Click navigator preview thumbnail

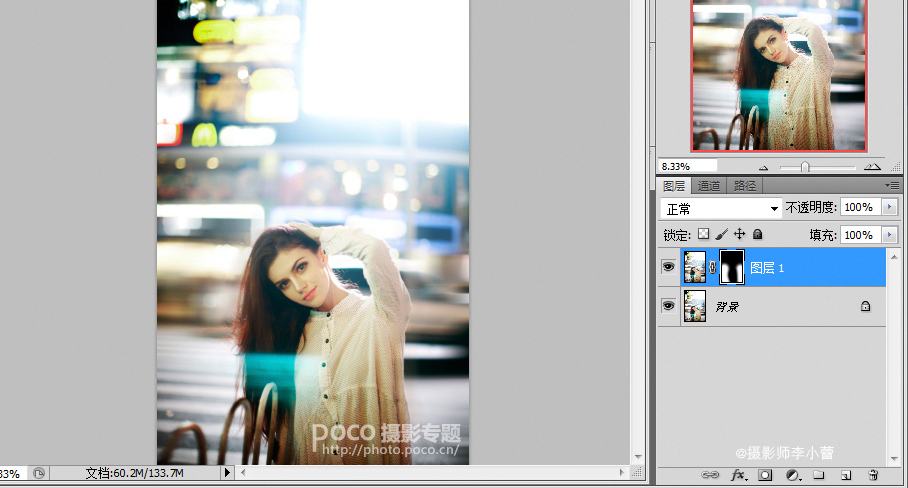coord(779,76)
